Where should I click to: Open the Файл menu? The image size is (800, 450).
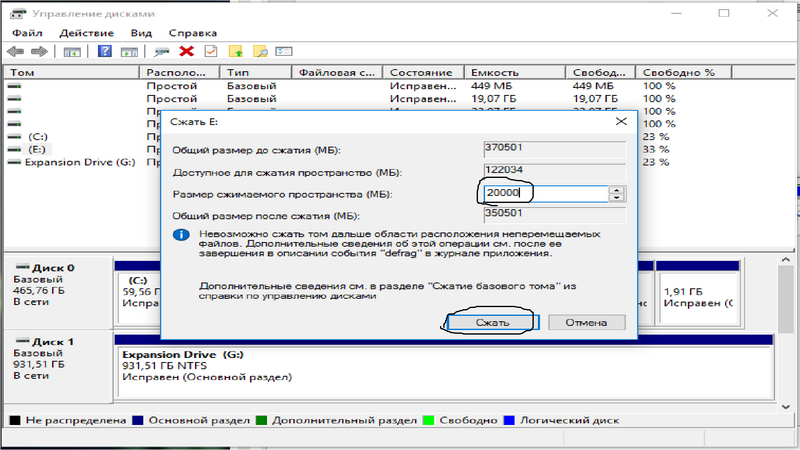pos(27,33)
